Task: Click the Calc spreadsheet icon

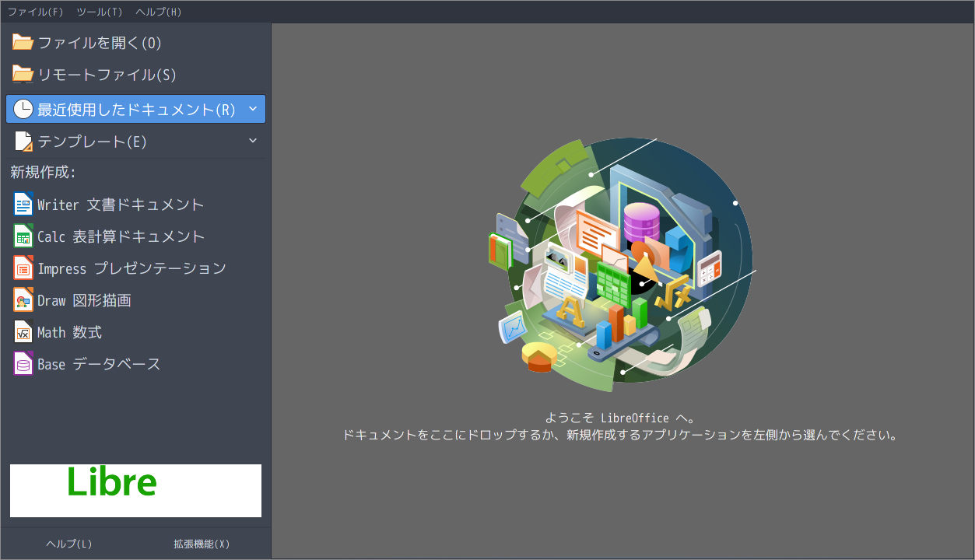Action: pos(23,236)
